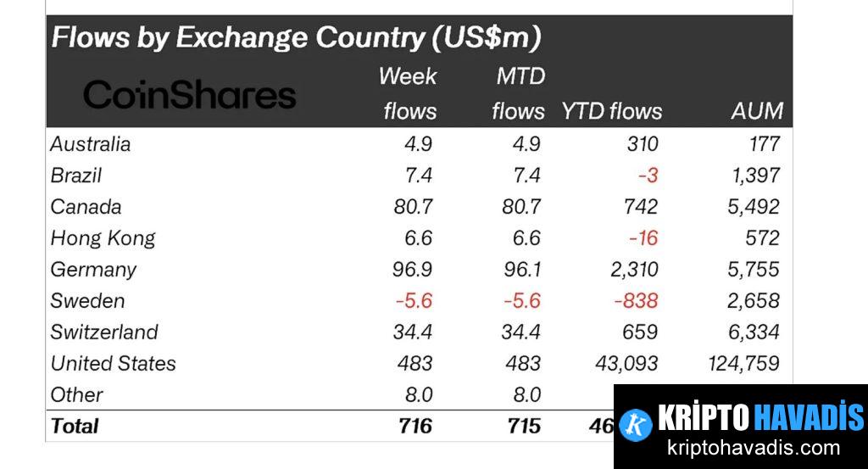Screen dimensions: 868x469
Task: Click the Hong Kong row label
Action: [x=103, y=237]
